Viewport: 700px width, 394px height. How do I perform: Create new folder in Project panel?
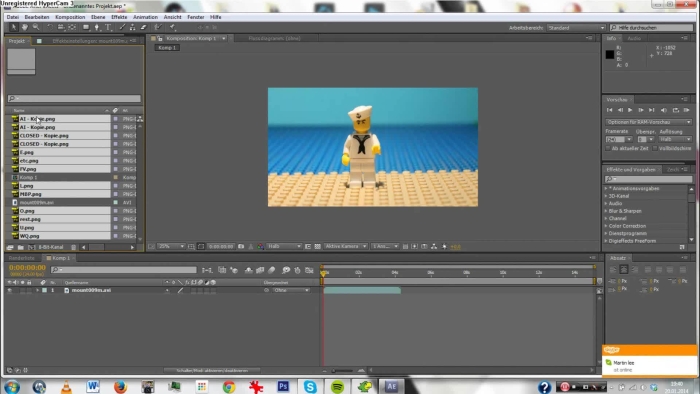pyautogui.click(x=21, y=247)
